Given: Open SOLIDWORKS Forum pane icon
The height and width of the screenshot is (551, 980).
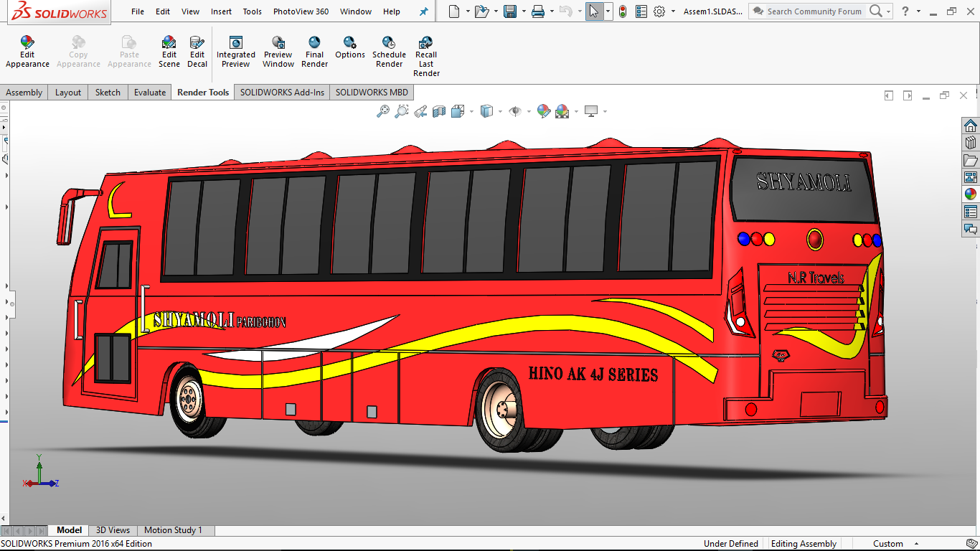Looking at the screenshot, I should pyautogui.click(x=971, y=229).
